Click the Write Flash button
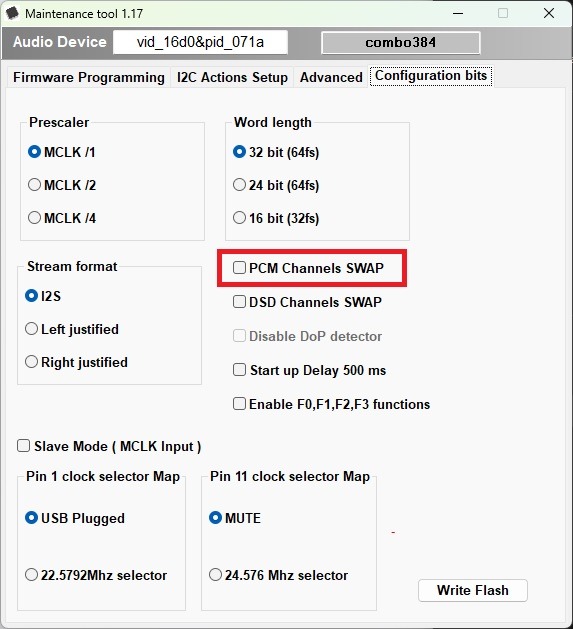 tap(473, 590)
